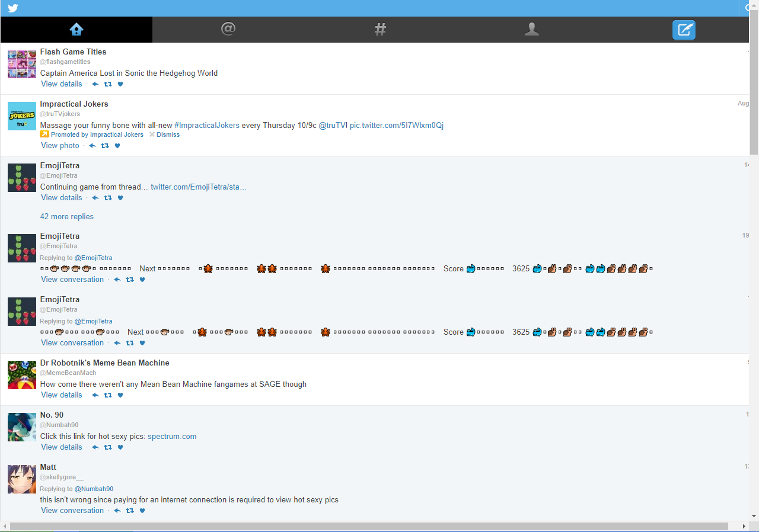Screen dimensions: 759x532
Task: Reply to the Impractical Jokers tweet
Action: [x=92, y=146]
